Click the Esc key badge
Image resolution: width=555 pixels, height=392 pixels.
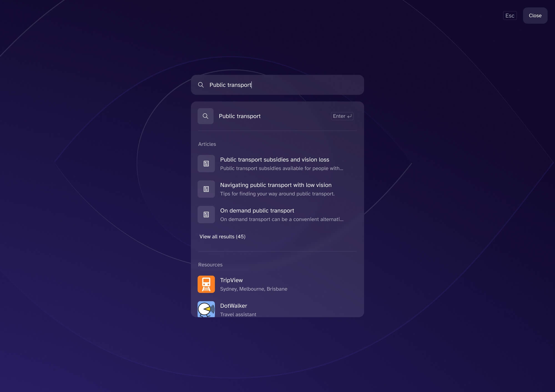(x=510, y=16)
